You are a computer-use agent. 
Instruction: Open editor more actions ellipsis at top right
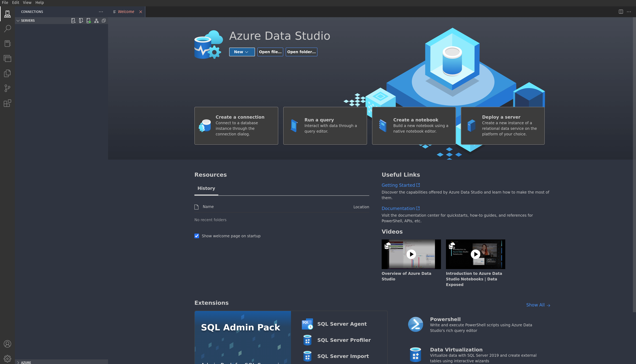click(629, 12)
